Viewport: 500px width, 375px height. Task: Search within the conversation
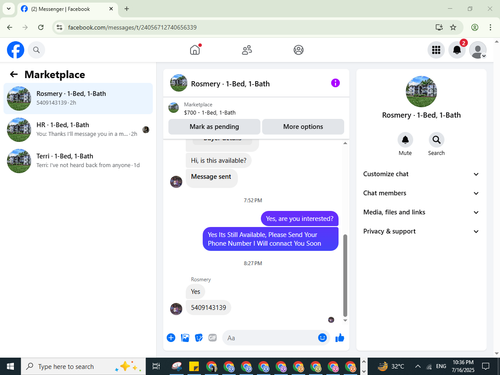[436, 140]
